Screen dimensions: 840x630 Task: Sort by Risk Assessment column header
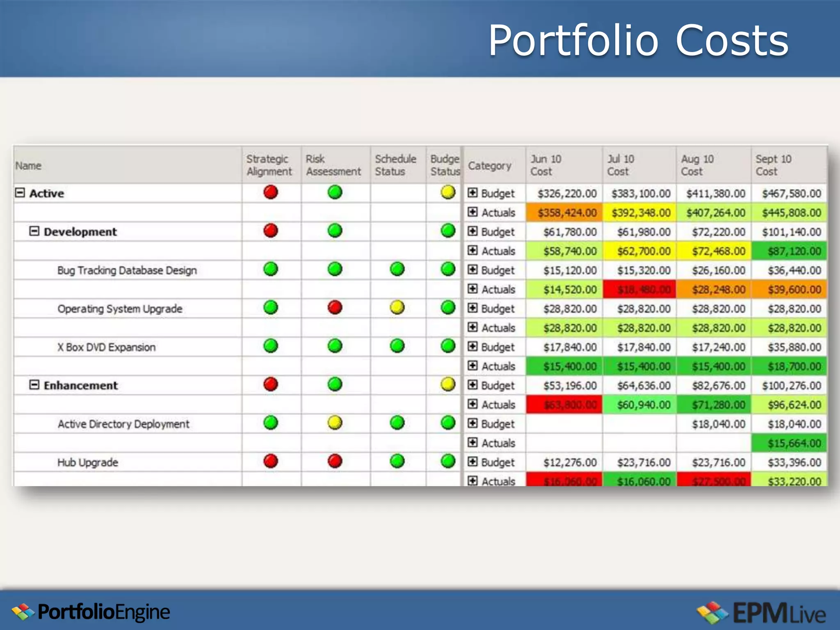coord(336,165)
